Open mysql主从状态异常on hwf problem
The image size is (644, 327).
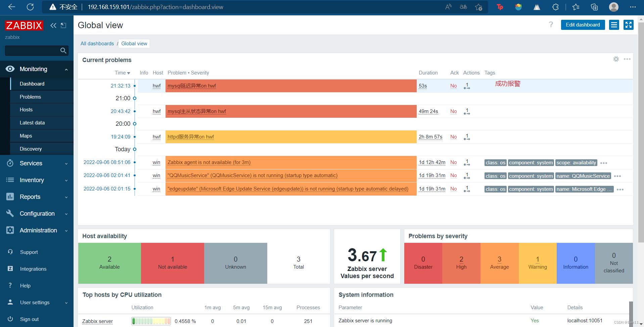pyautogui.click(x=197, y=111)
